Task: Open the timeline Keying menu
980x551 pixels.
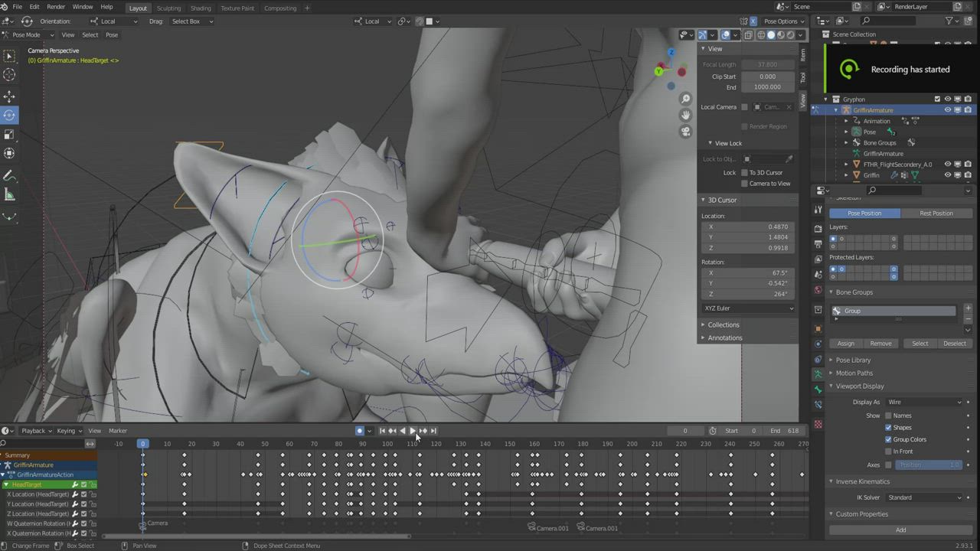Action: [x=67, y=431]
